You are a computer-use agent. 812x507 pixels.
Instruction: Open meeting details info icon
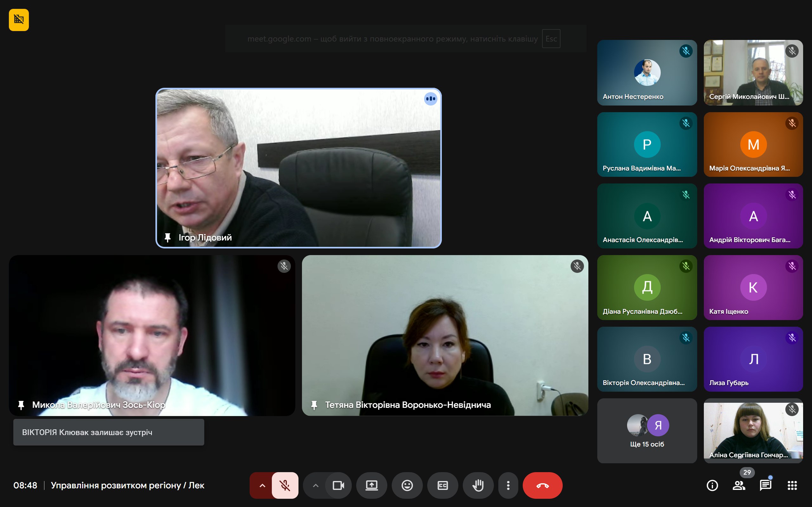click(x=712, y=485)
